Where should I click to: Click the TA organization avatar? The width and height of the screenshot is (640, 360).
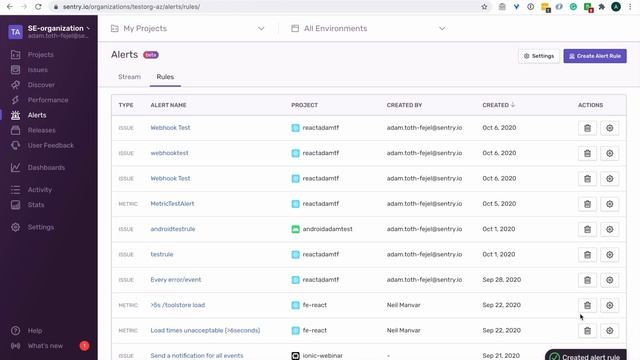(16, 31)
